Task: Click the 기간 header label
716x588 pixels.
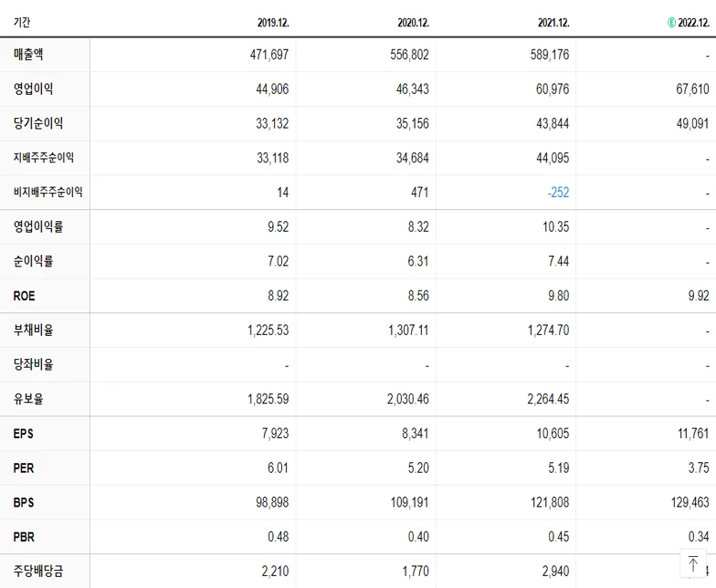Action: tap(22, 22)
